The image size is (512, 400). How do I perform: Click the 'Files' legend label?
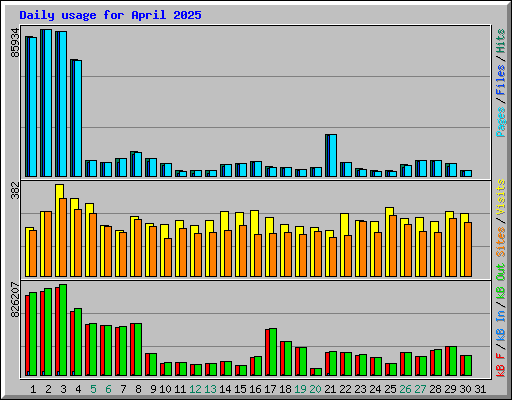click(x=500, y=80)
